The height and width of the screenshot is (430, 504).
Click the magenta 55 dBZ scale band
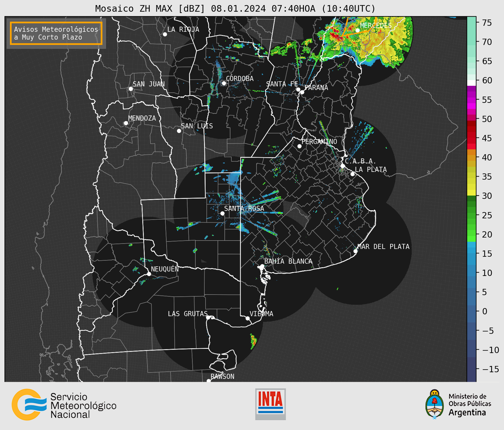(x=471, y=100)
